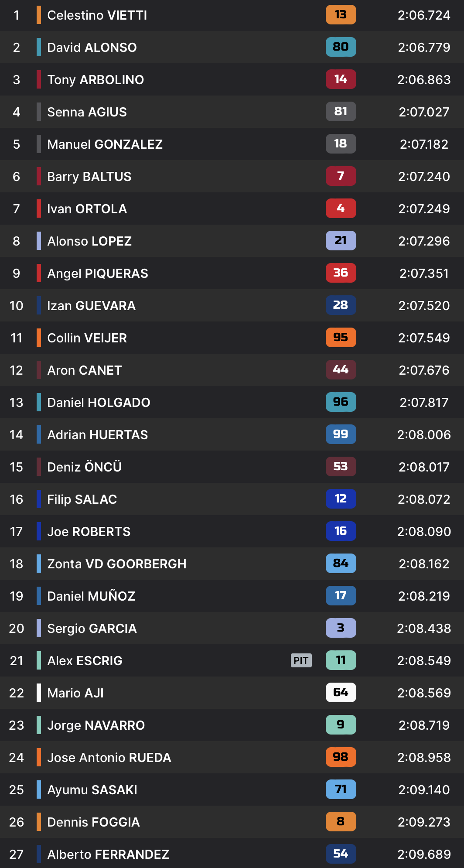Click the white number 64 badge

pyautogui.click(x=341, y=693)
